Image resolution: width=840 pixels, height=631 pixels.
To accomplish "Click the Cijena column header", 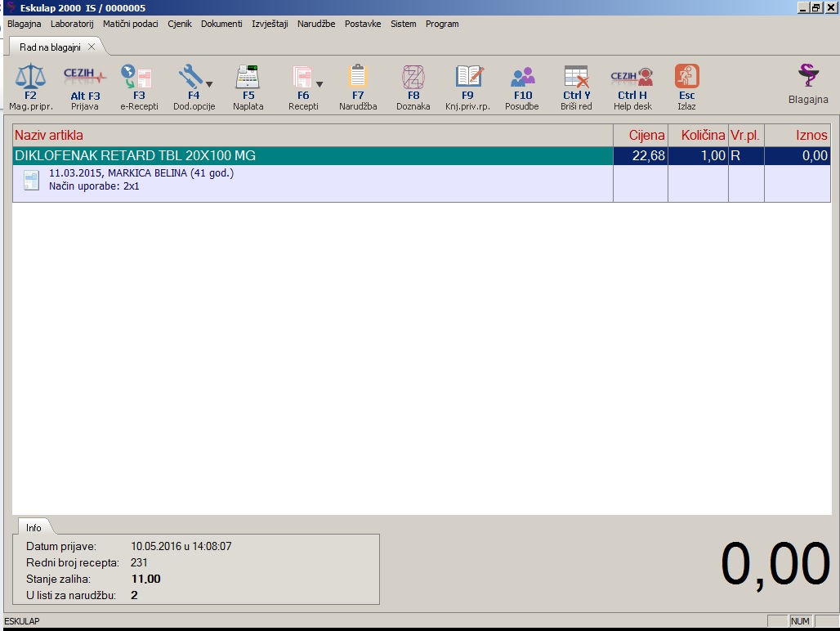I will coord(641,135).
